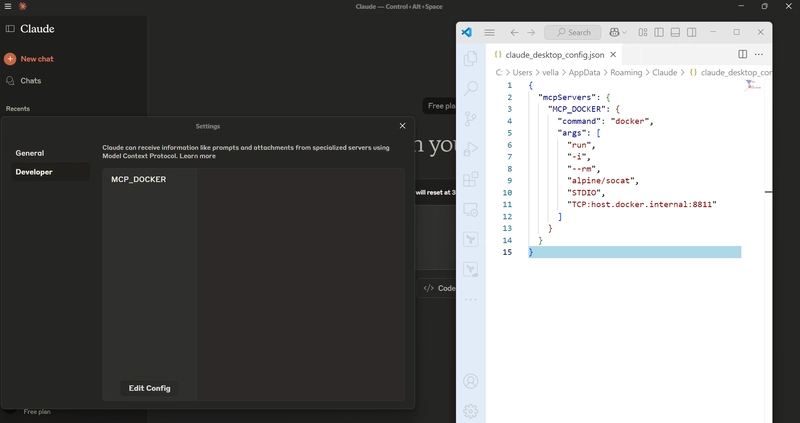Click the Edit Config button
The image size is (800, 423).
coord(149,388)
